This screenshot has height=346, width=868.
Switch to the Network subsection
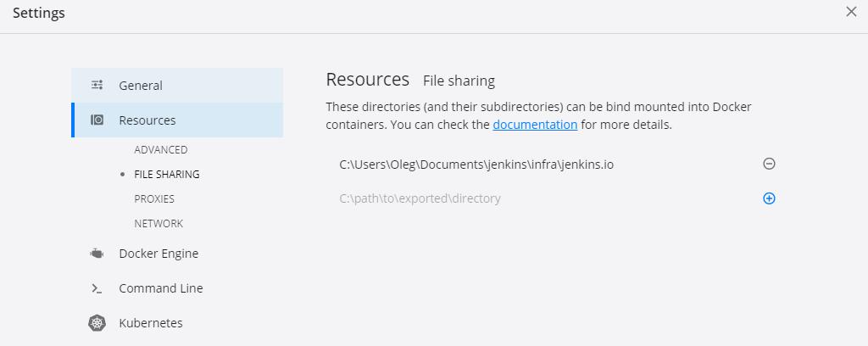click(159, 224)
